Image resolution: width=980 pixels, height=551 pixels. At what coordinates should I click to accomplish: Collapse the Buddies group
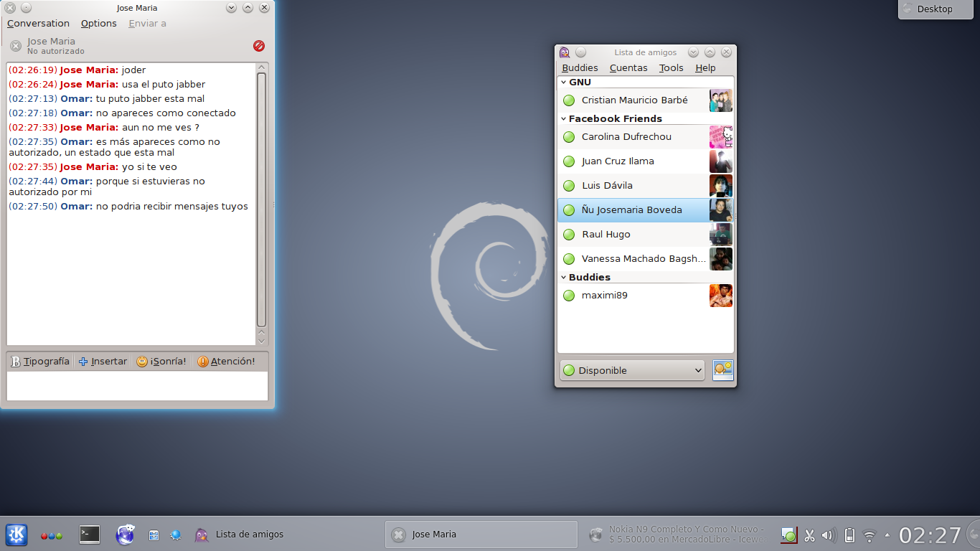[x=564, y=278]
